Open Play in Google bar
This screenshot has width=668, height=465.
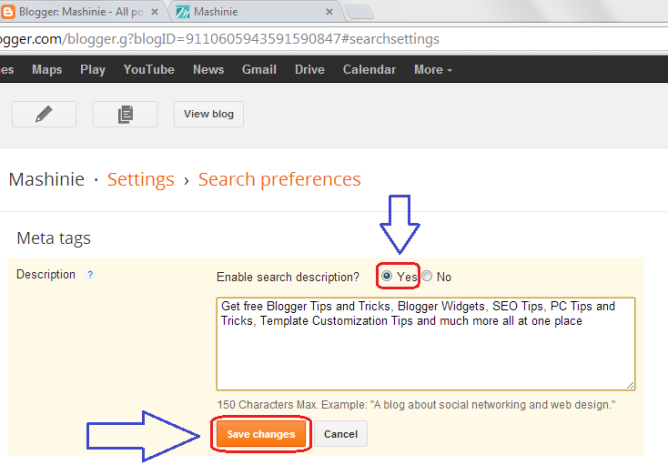tap(93, 69)
